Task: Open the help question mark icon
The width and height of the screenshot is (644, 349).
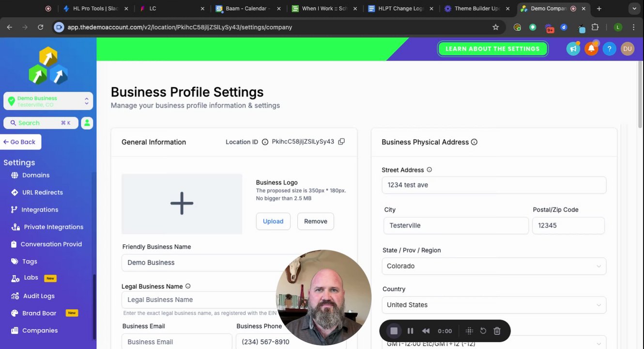Action: click(609, 48)
